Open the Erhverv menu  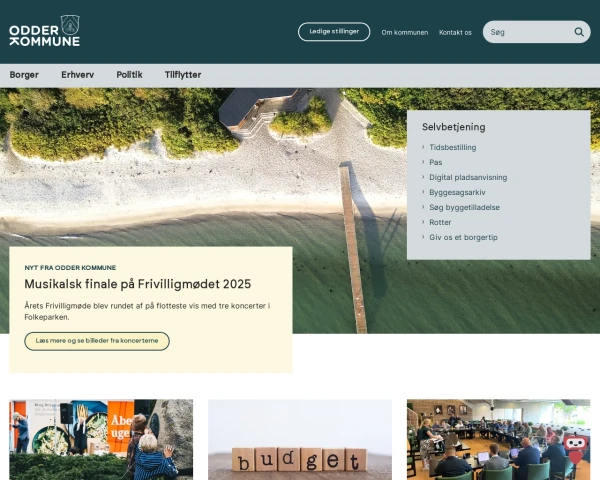[x=78, y=75]
